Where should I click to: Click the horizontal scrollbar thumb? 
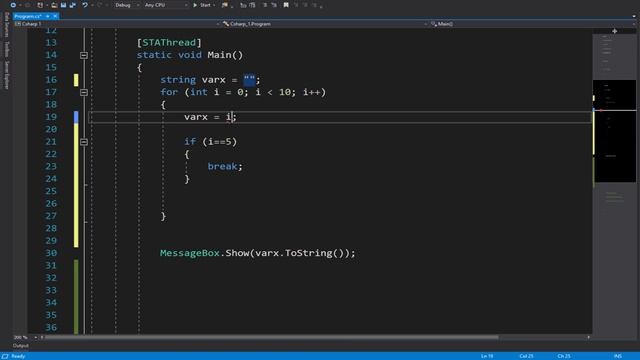tap(271, 338)
